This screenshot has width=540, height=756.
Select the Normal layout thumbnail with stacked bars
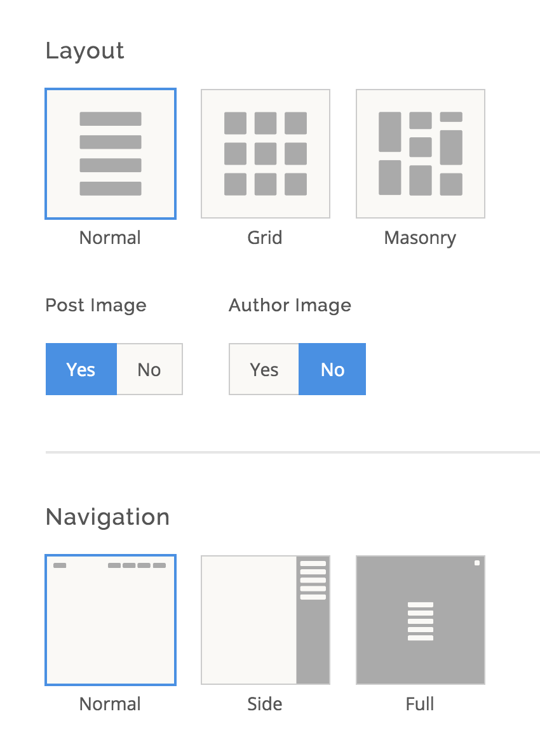point(111,154)
